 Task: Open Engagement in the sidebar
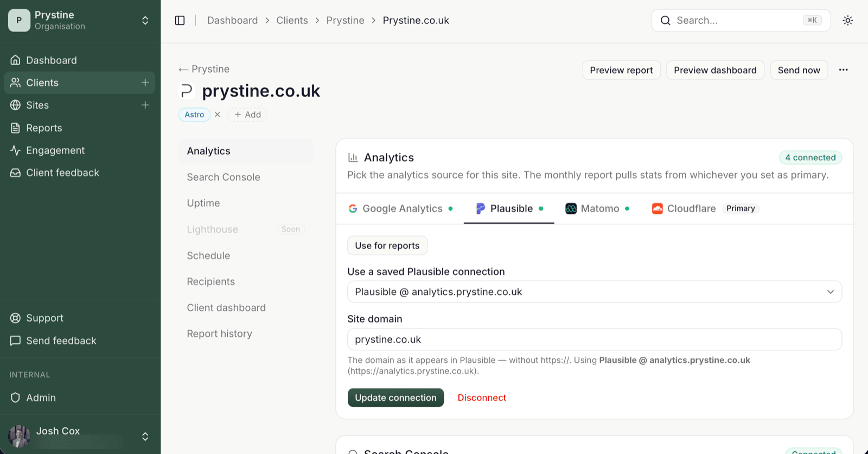[x=79, y=150]
